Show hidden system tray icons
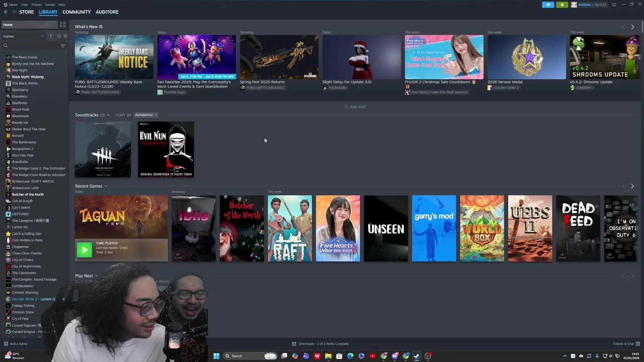 565,356
